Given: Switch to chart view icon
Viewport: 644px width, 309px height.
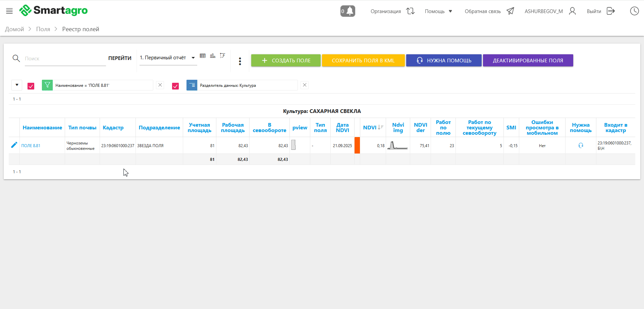Looking at the screenshot, I should pyautogui.click(x=213, y=56).
